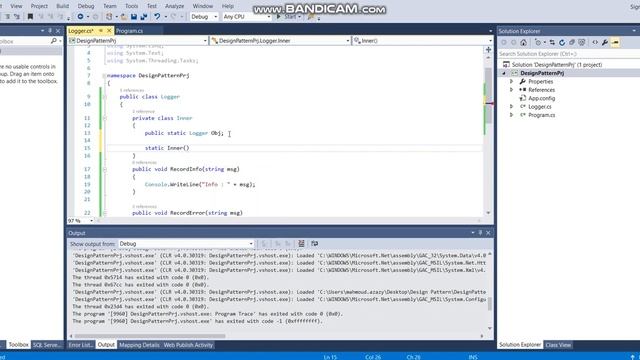
Task: Expand the Properties node arrow
Action: tap(511, 82)
